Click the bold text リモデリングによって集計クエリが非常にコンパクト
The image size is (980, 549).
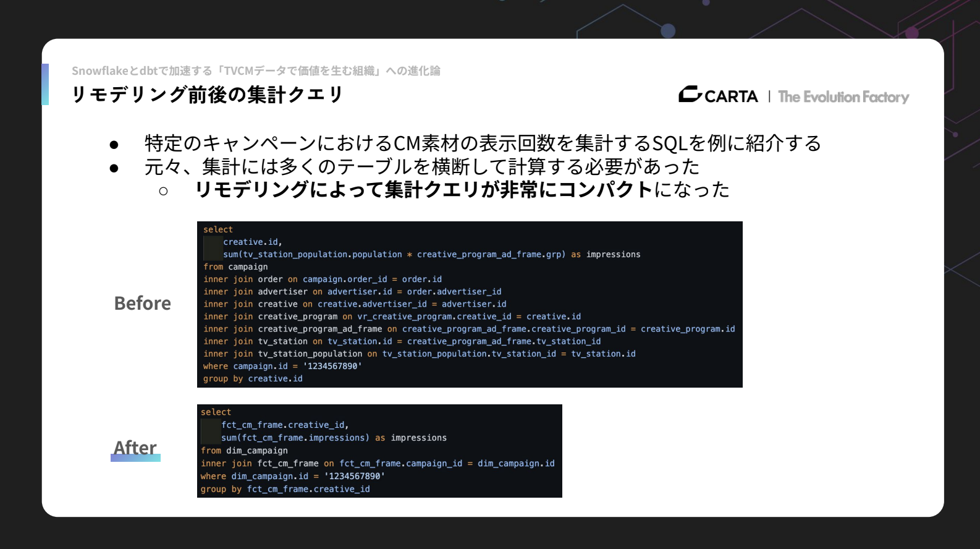coord(424,190)
